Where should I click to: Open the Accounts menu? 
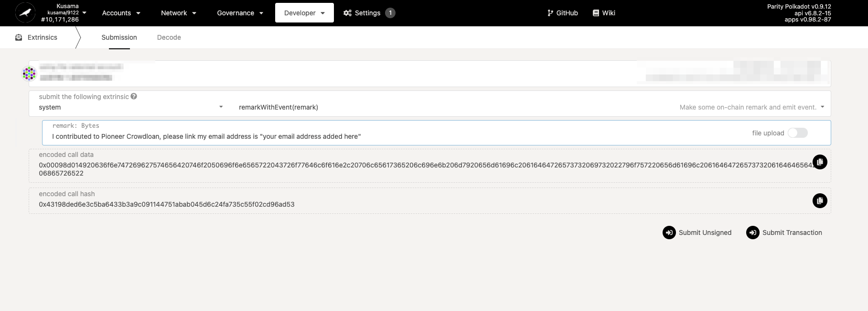pyautogui.click(x=121, y=13)
